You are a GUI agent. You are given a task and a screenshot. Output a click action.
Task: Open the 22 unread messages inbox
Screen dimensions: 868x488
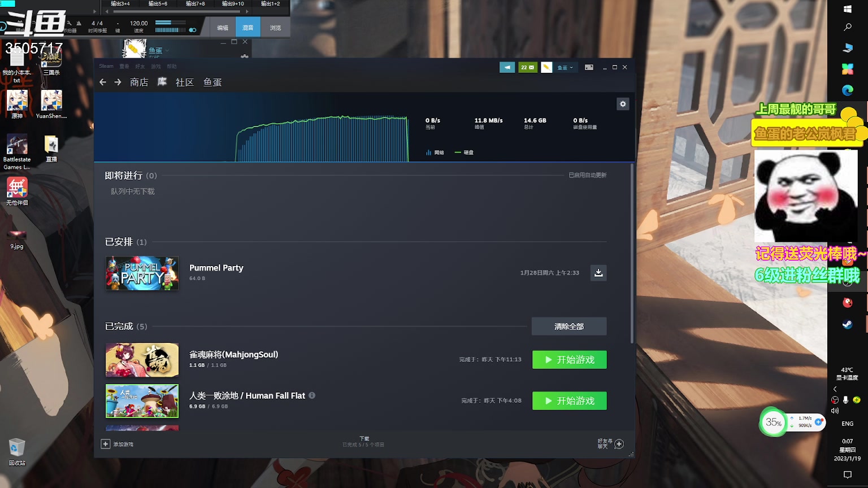pyautogui.click(x=528, y=67)
